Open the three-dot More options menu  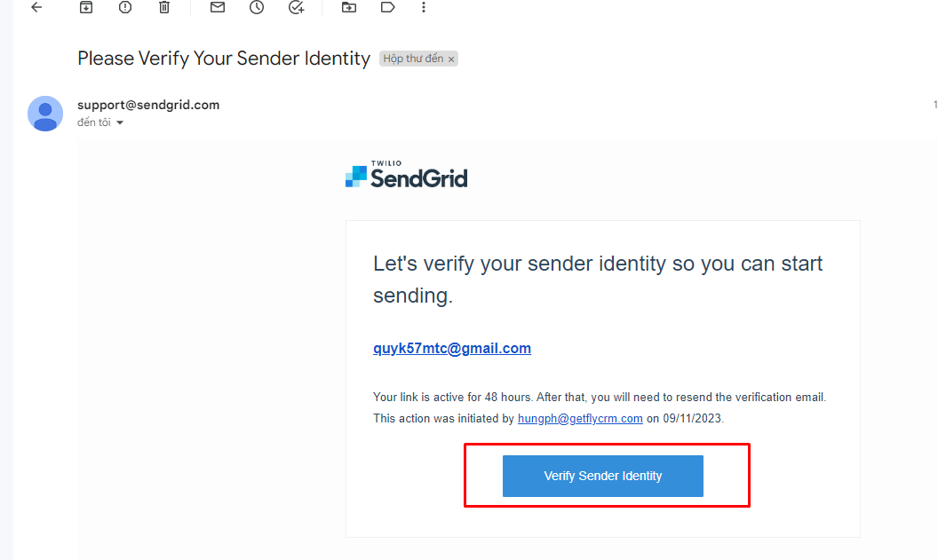pos(424,7)
